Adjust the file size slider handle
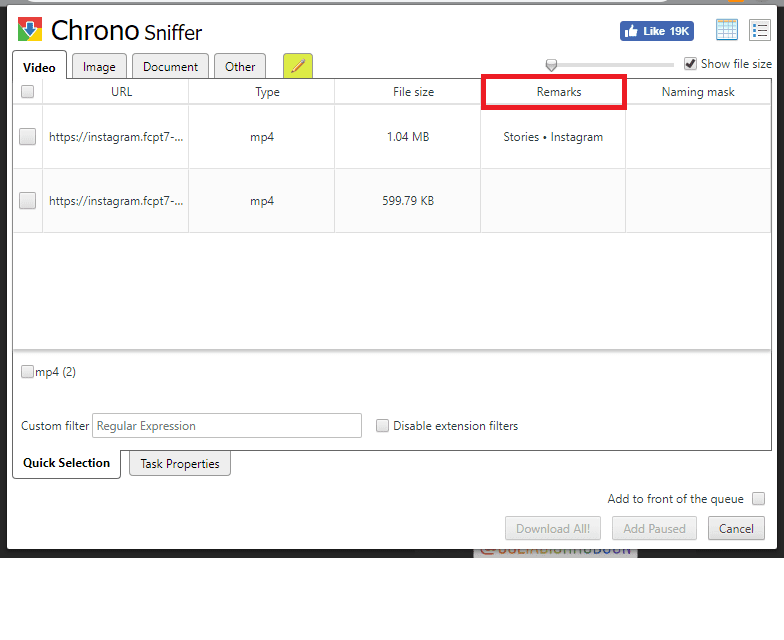 click(x=551, y=65)
